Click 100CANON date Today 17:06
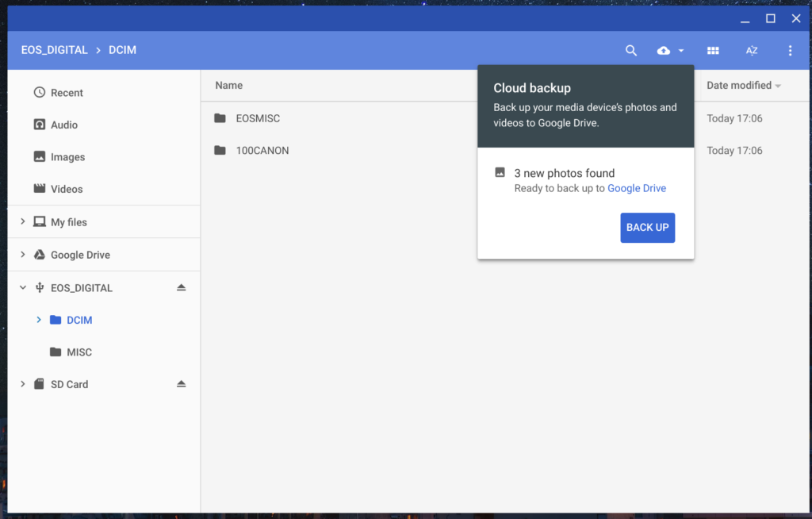The height and width of the screenshot is (519, 812). [734, 150]
